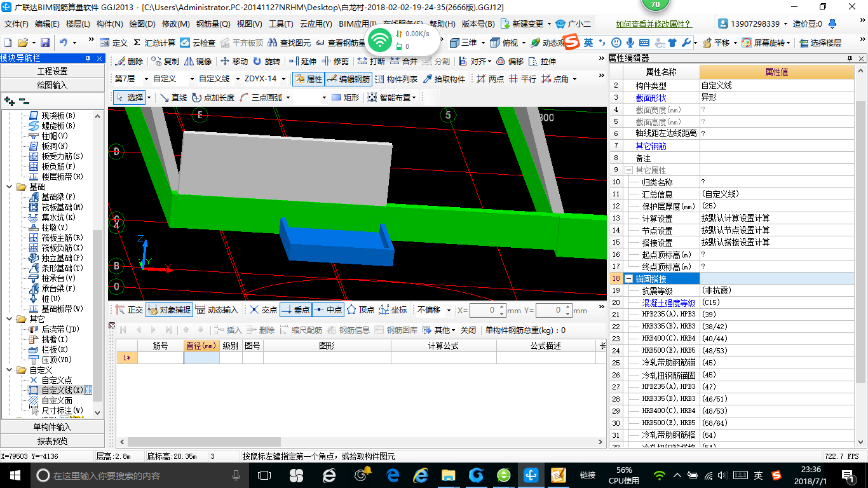Open the 文件(F) menu
Viewport: 868px width, 488px height.
point(17,24)
